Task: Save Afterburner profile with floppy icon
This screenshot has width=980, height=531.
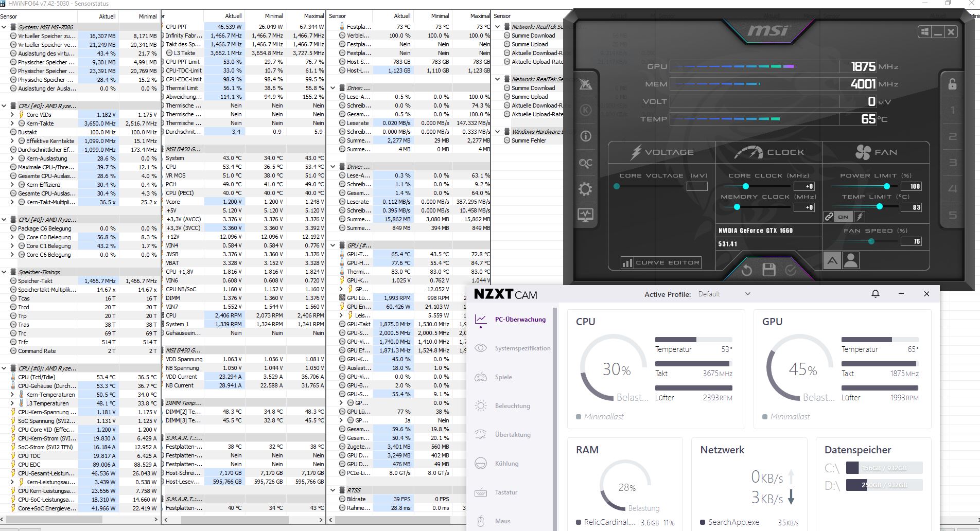Action: [x=769, y=270]
